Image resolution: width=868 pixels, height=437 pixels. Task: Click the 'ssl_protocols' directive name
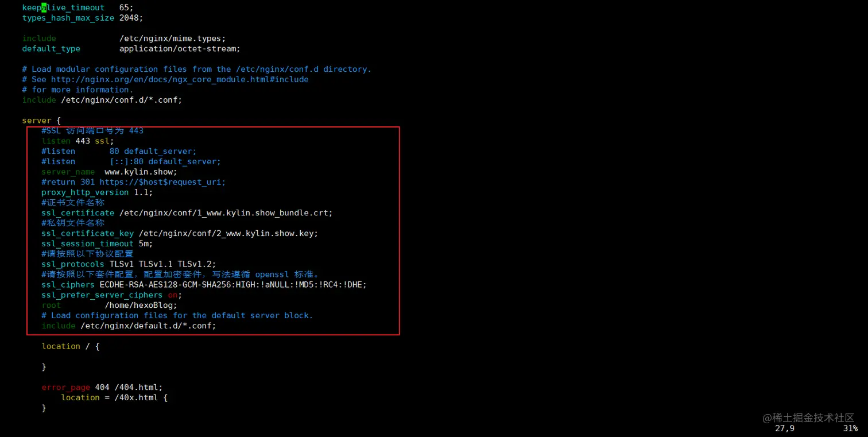point(73,264)
